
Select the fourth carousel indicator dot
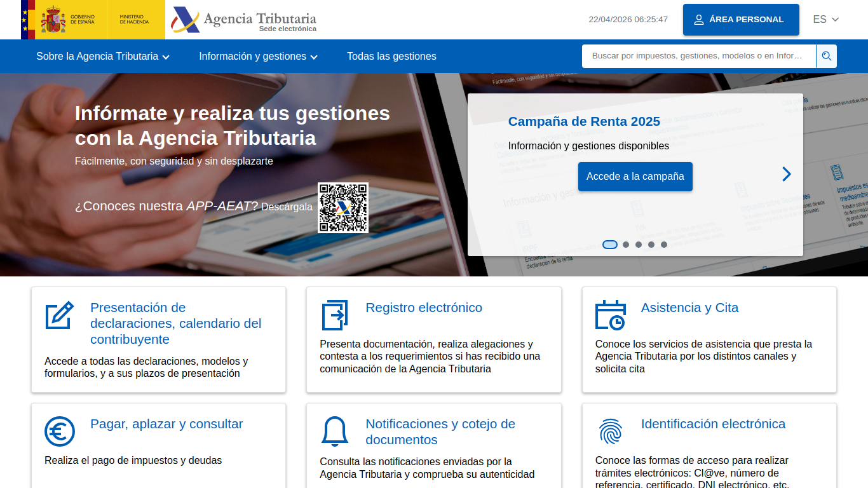(x=651, y=245)
